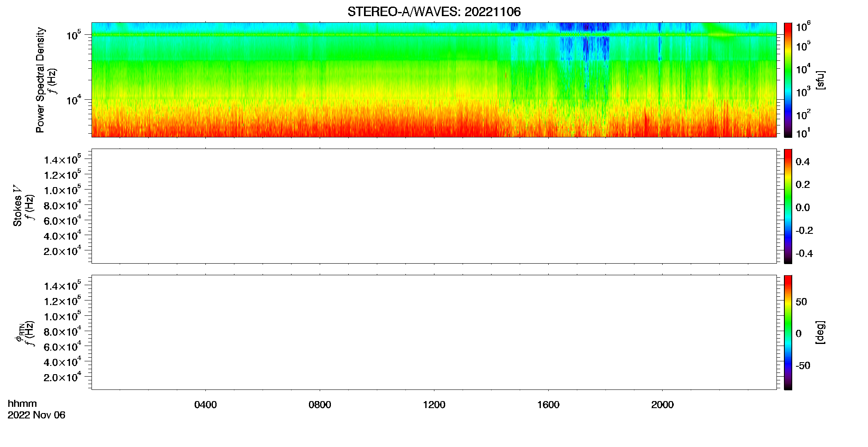
Task: Select the 1200 time axis label
Action: [x=434, y=405]
